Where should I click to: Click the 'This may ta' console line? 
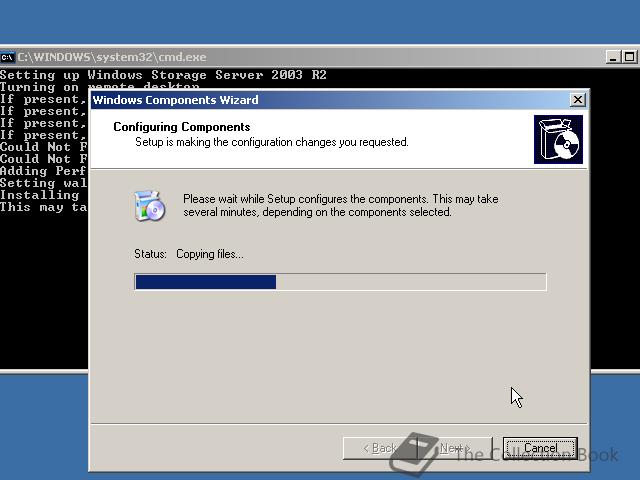point(43,207)
